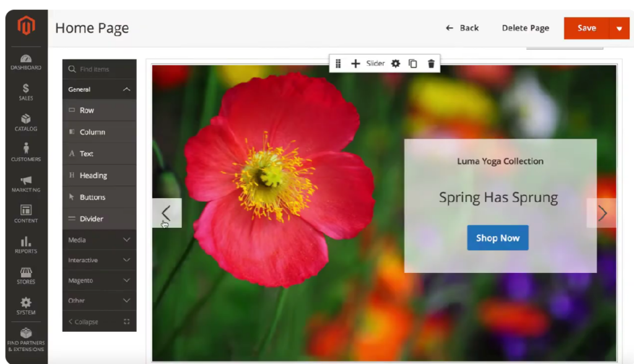Image resolution: width=634 pixels, height=364 pixels.
Task: Click the Find items search field
Action: [x=98, y=69]
